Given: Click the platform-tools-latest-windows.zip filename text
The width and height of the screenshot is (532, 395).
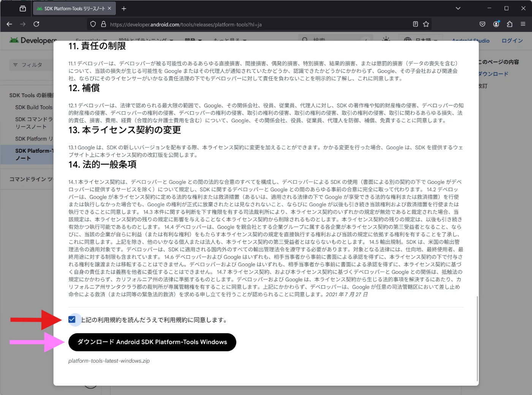Looking at the screenshot, I should click(x=109, y=361).
